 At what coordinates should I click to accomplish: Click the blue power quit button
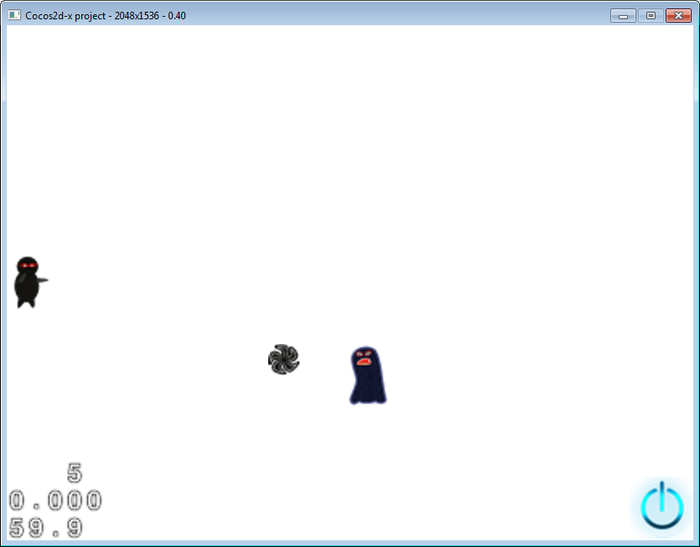pyautogui.click(x=662, y=505)
